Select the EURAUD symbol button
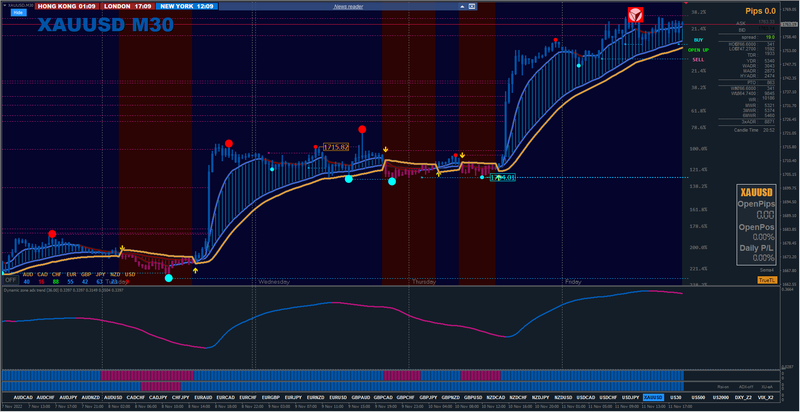This screenshot has width=800, height=412. click(203, 397)
